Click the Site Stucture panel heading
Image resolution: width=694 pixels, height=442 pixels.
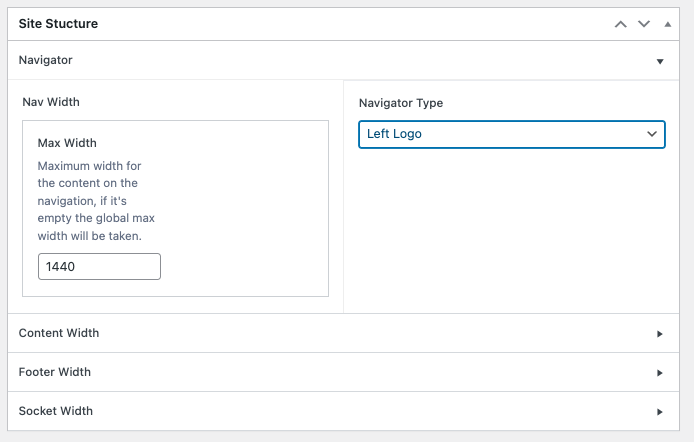pyautogui.click(x=58, y=23)
